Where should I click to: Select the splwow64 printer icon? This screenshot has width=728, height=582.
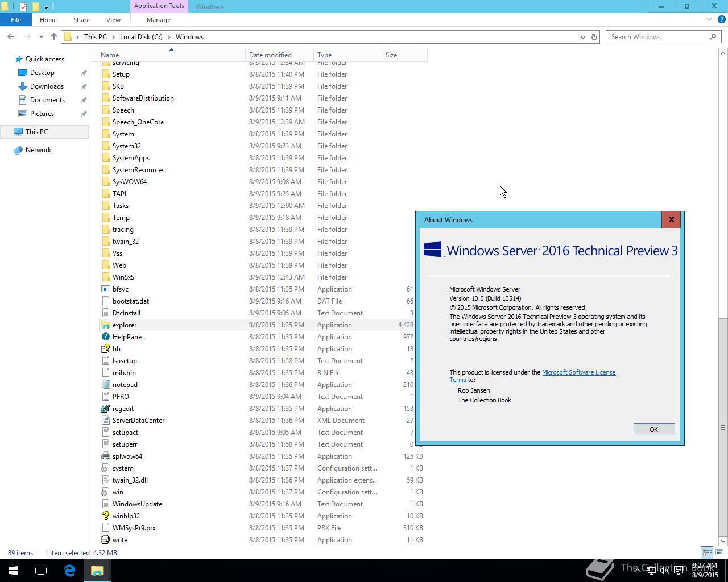point(105,456)
